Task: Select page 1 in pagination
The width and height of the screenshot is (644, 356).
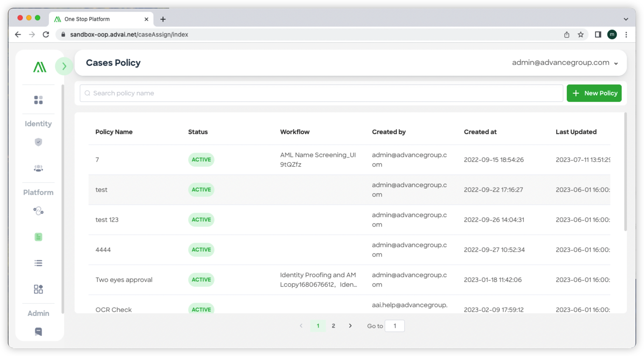Action: click(318, 326)
